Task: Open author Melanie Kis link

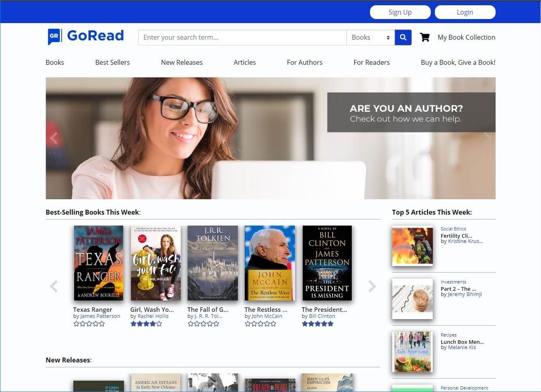Action: click(462, 347)
